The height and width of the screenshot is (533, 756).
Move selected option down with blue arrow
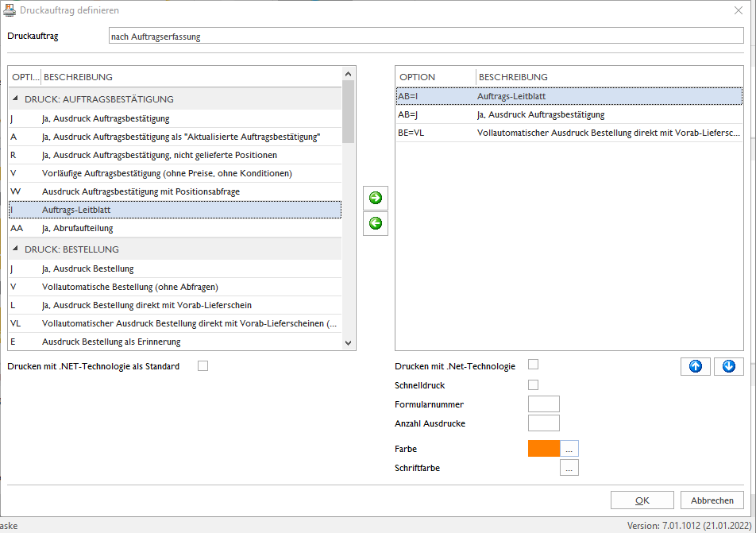[x=728, y=367]
